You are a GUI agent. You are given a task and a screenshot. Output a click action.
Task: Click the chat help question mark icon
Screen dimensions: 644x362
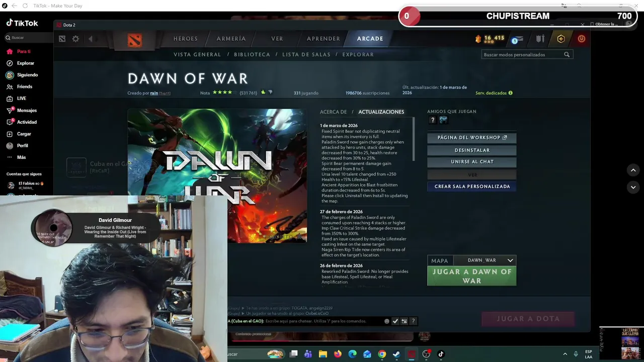point(413,321)
